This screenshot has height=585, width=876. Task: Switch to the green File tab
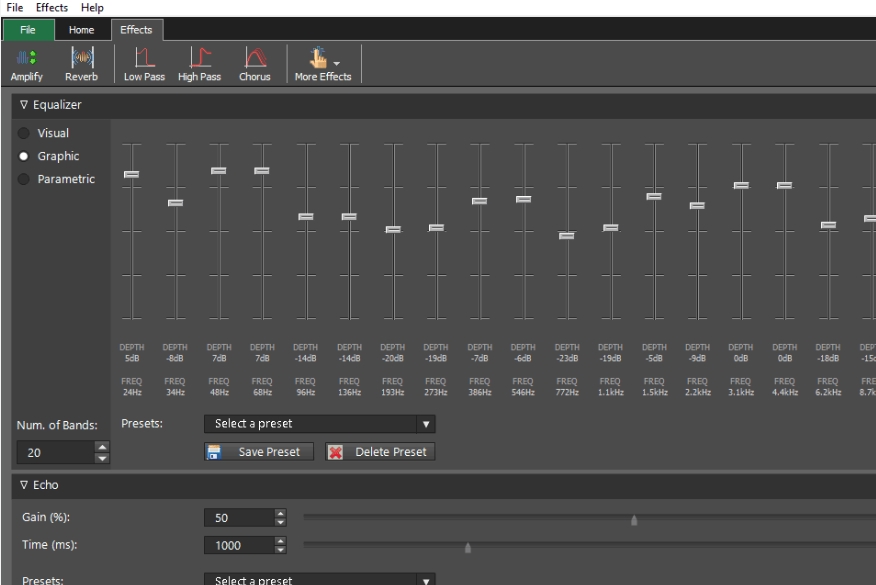(28, 30)
